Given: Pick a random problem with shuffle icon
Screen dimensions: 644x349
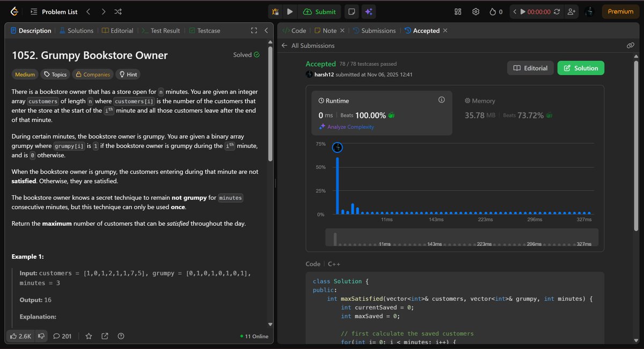Looking at the screenshot, I should pos(118,11).
